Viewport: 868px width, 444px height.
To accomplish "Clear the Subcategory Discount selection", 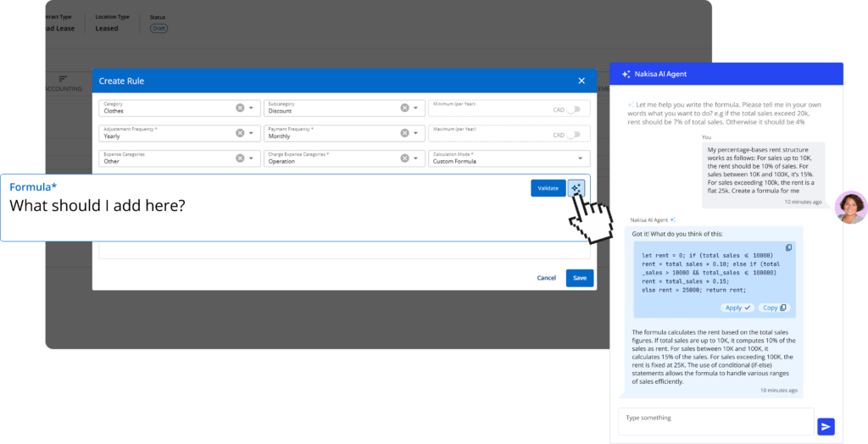I will [x=404, y=108].
